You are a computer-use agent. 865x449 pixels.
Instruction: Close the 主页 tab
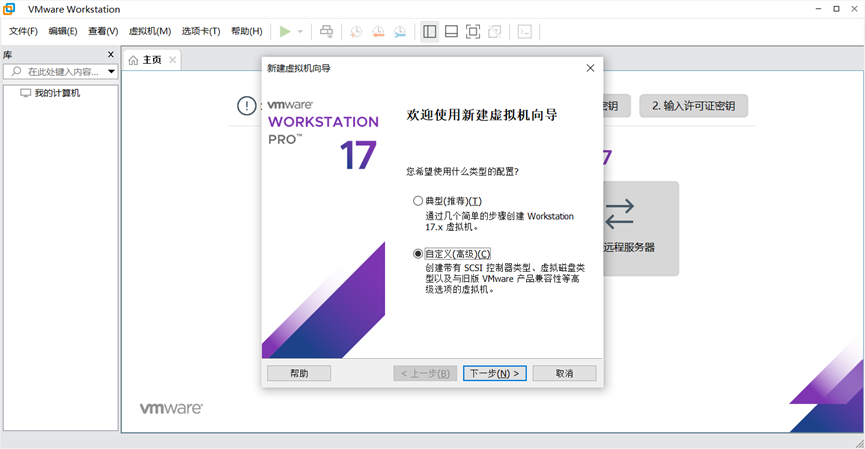pos(173,60)
